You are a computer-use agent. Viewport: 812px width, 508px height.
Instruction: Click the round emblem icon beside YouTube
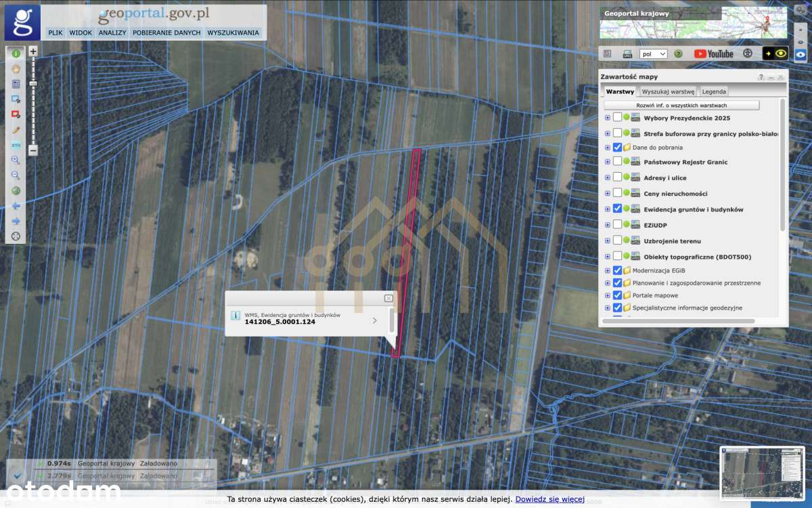pyautogui.click(x=748, y=54)
